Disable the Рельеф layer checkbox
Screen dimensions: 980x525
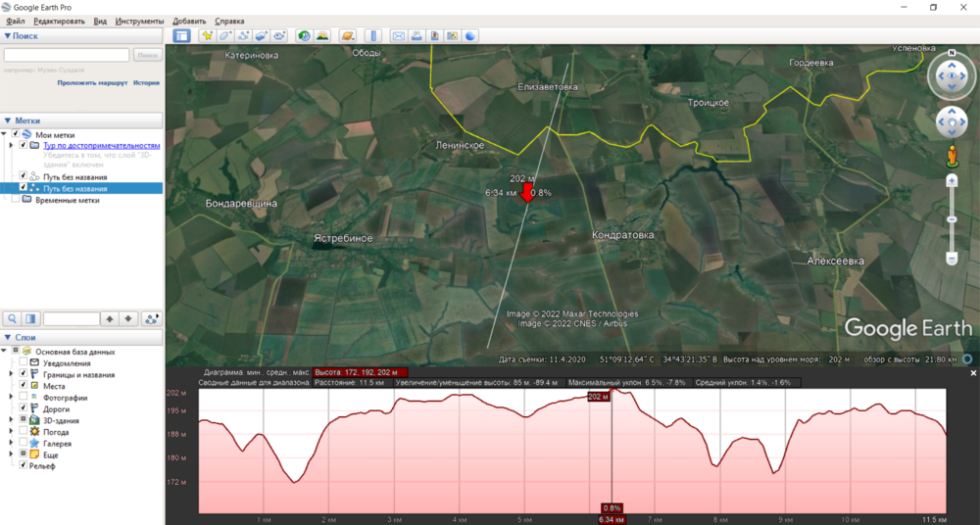24,465
